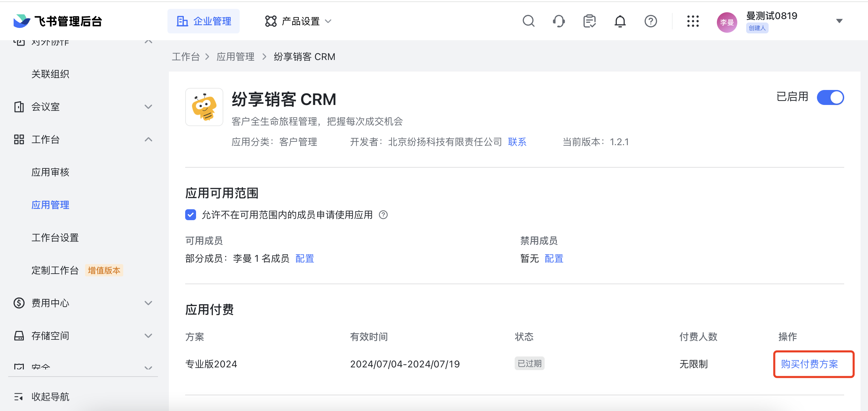Viewport: 868px width, 411px height.
Task: Click the 2024/07/04-2024/07/19 validity period
Action: click(405, 364)
